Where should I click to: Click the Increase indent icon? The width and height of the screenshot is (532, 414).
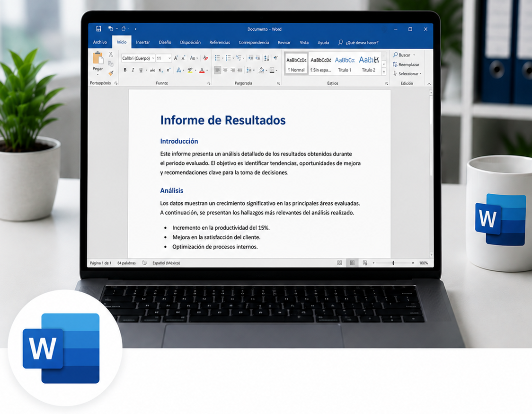coord(258,58)
